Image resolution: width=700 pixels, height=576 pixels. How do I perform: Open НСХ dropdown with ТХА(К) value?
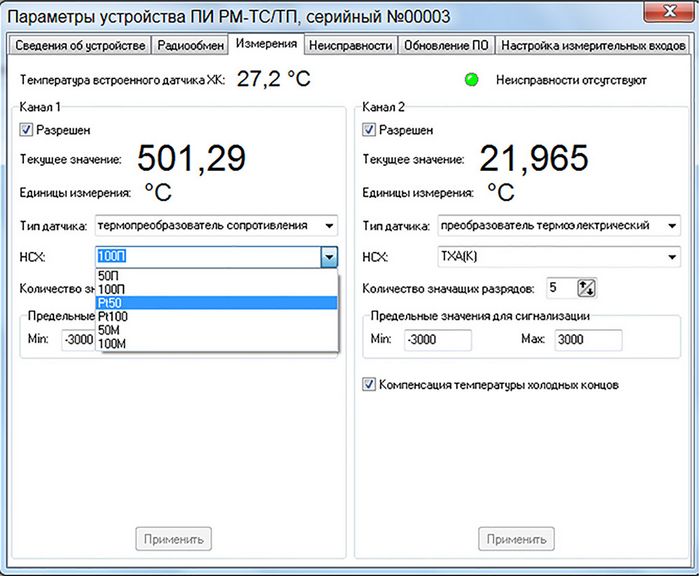671,257
